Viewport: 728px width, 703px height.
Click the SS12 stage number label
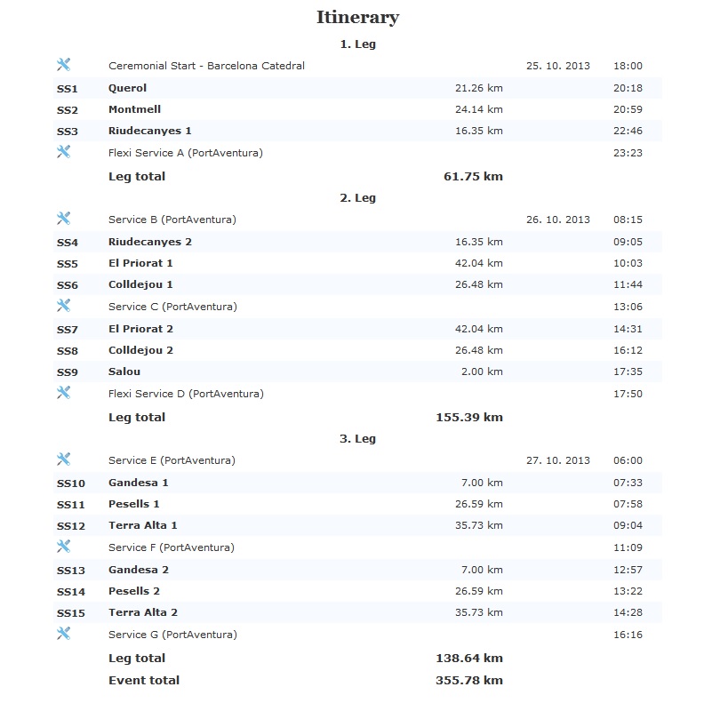(70, 526)
